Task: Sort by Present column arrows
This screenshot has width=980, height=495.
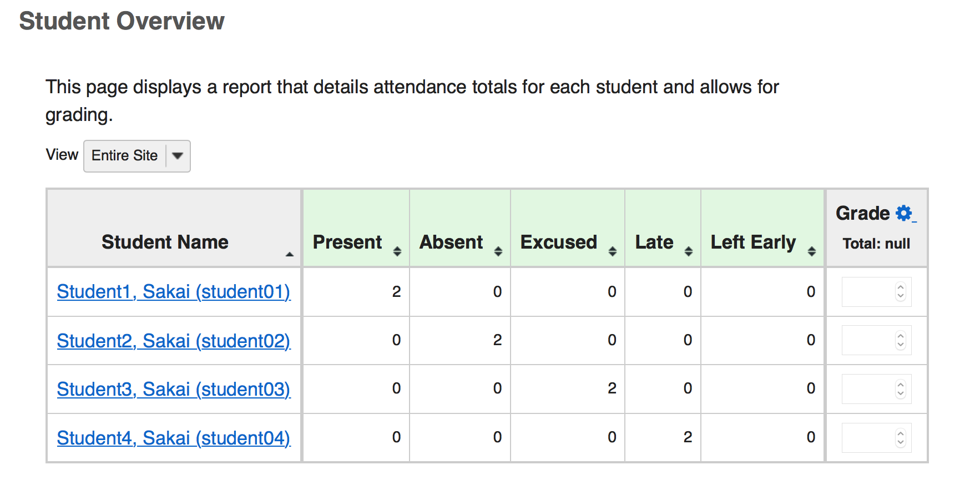Action: click(397, 251)
